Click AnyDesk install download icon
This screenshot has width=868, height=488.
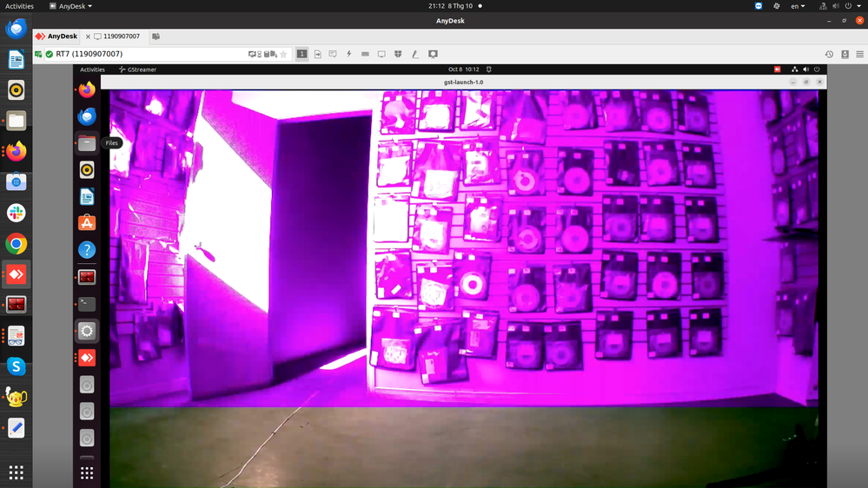pyautogui.click(x=845, y=54)
